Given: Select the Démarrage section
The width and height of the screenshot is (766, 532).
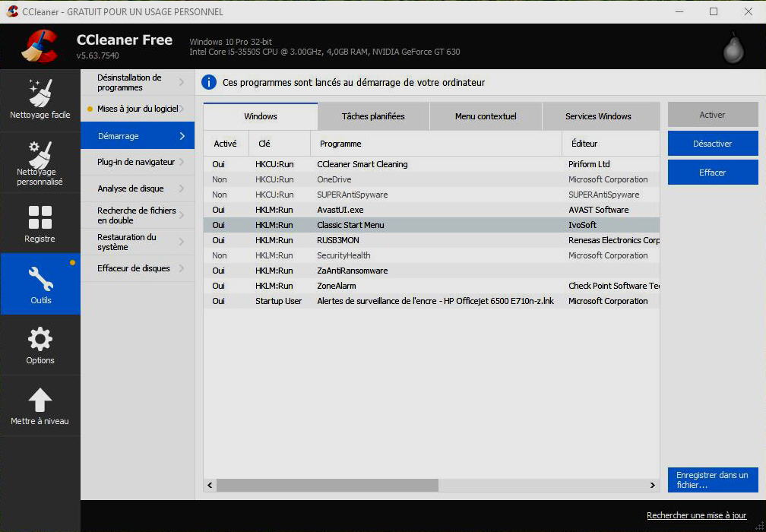Looking at the screenshot, I should 138,136.
